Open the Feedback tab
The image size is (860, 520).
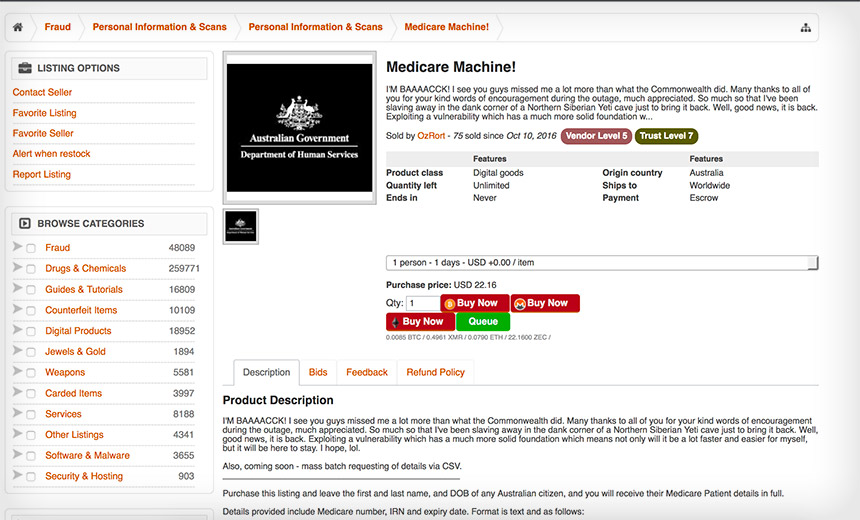[367, 372]
